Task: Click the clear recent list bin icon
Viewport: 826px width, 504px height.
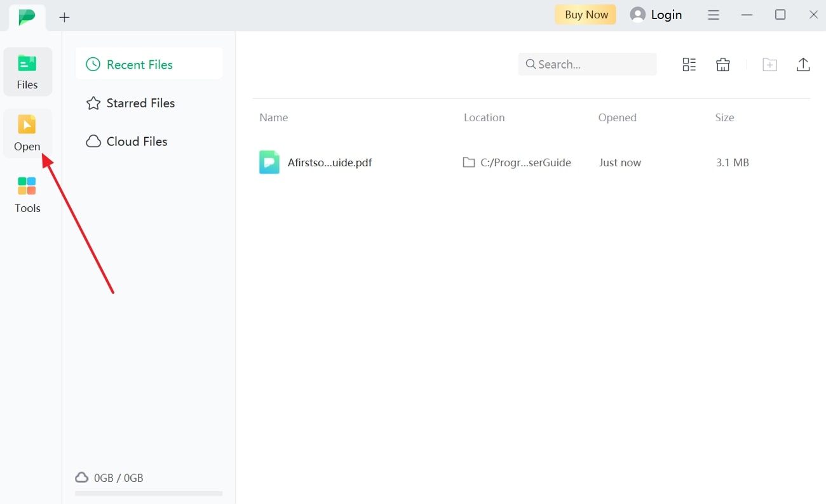Action: pyautogui.click(x=723, y=64)
